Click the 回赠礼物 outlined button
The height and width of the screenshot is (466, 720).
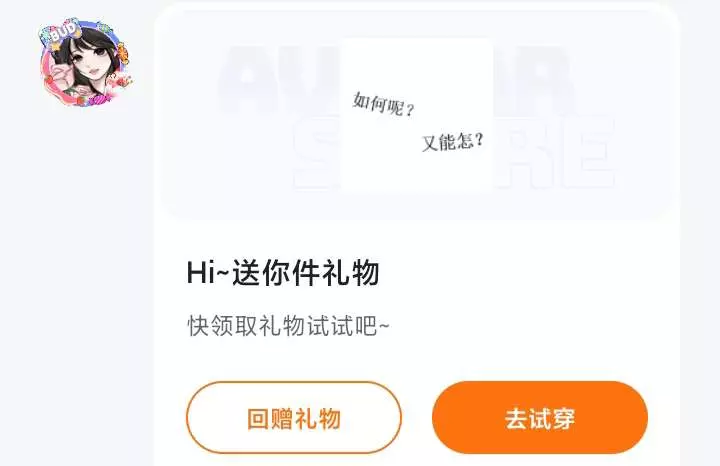click(x=294, y=418)
